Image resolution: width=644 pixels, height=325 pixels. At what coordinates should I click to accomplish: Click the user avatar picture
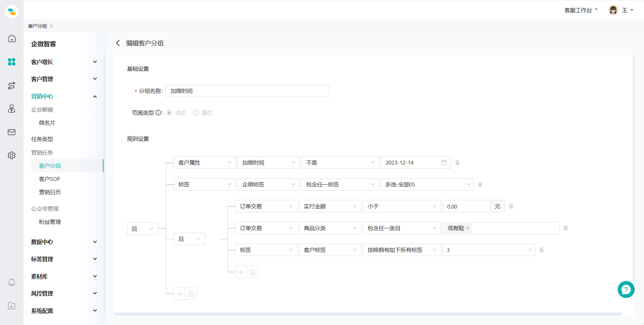point(613,10)
